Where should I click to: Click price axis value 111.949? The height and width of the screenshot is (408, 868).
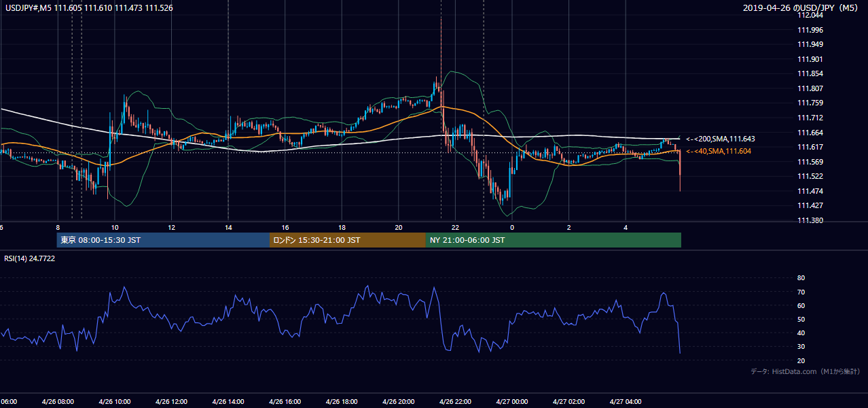click(x=810, y=44)
